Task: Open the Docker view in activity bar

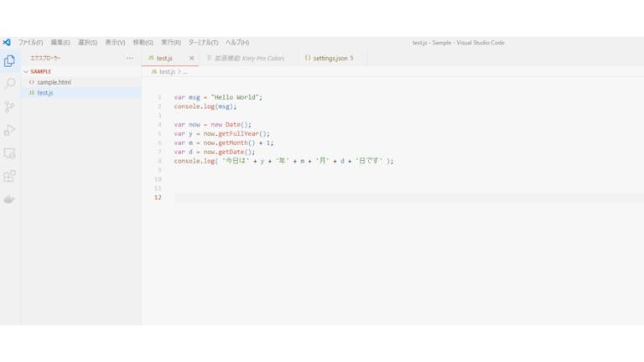Action: point(9,199)
